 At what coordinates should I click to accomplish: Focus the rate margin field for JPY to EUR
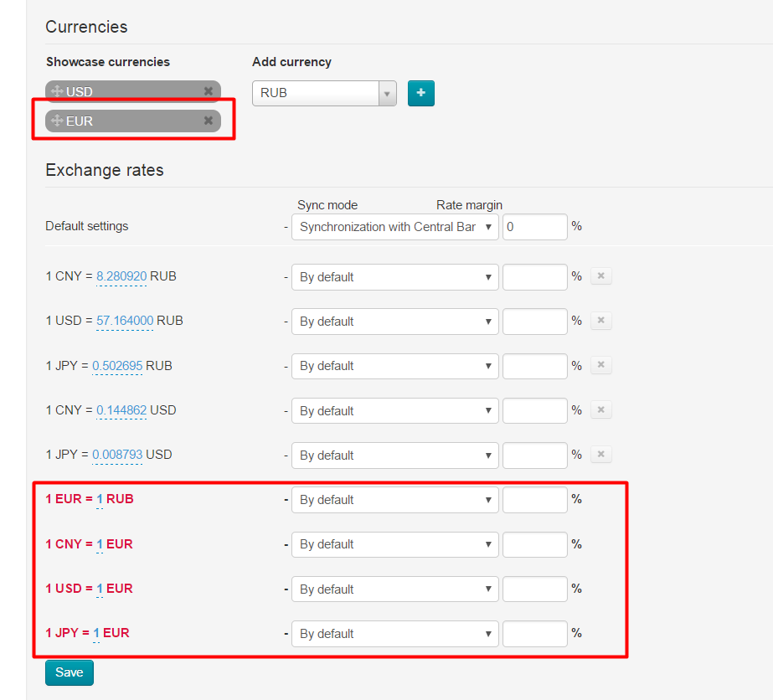[x=535, y=634]
